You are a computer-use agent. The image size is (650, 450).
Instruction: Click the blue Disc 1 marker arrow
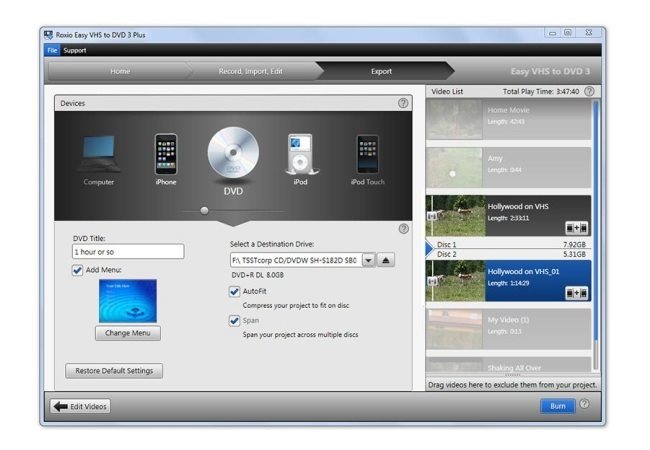pos(429,248)
